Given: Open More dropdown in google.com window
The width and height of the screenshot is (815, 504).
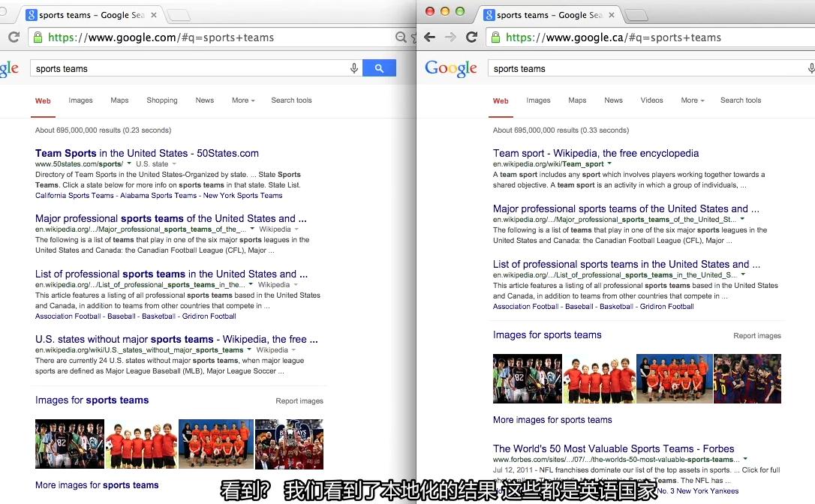Looking at the screenshot, I should pyautogui.click(x=243, y=100).
